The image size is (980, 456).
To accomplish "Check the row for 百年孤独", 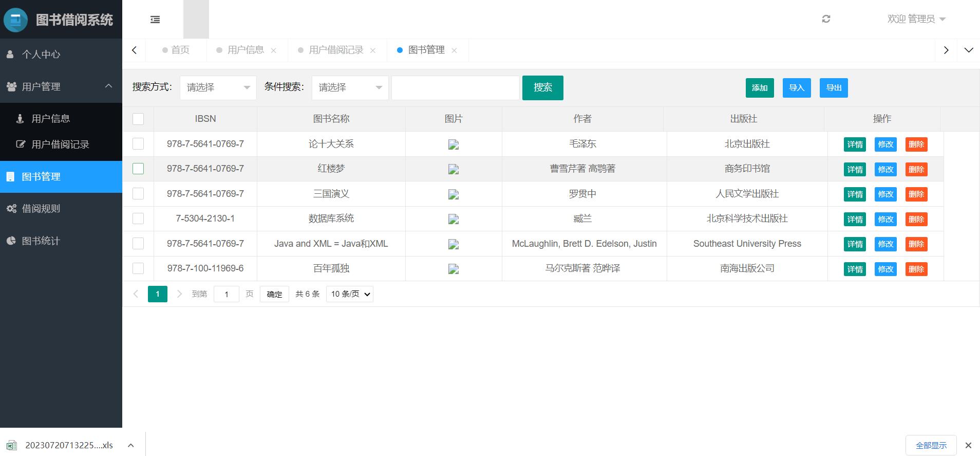I will (138, 268).
